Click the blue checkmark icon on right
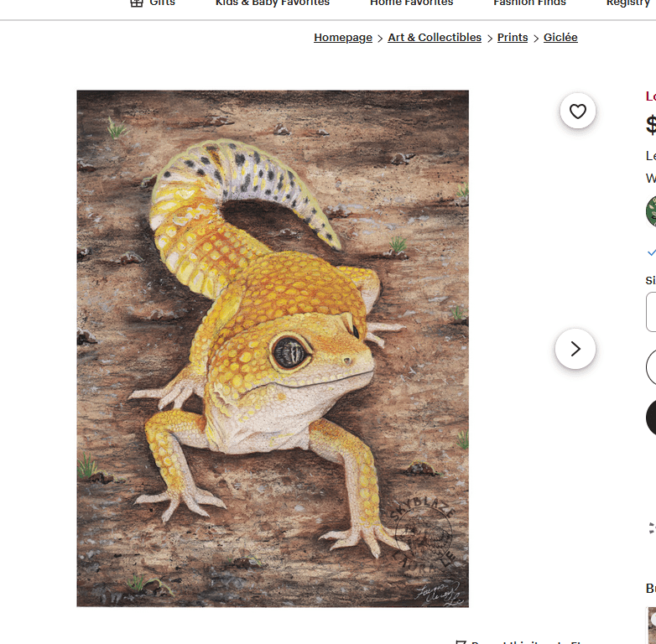 click(x=651, y=252)
